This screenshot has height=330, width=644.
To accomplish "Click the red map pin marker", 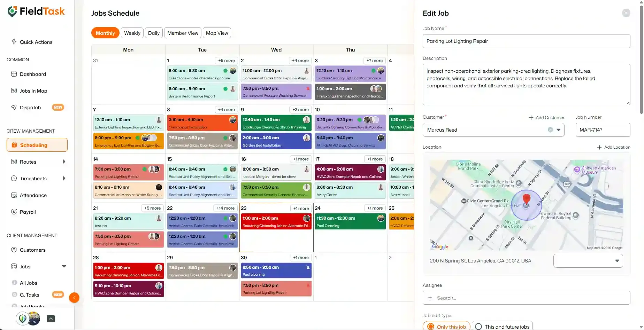I will click(x=527, y=199).
